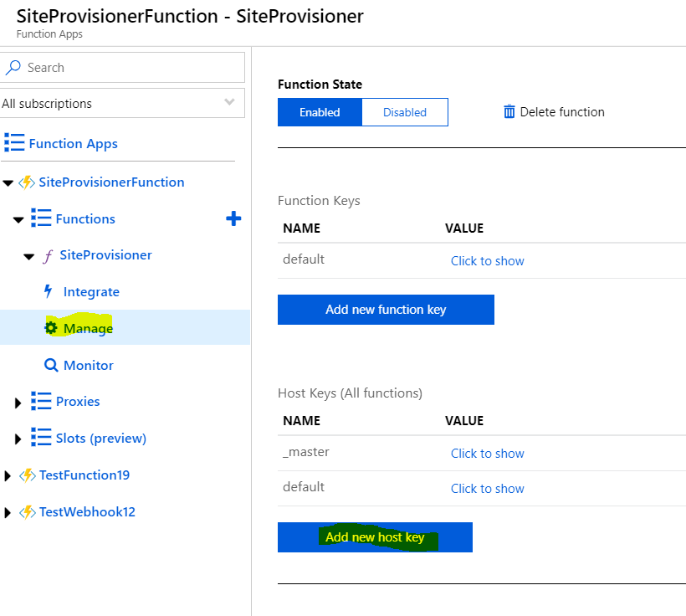Show the default function key value
Image resolution: width=686 pixels, height=616 pixels.
click(x=488, y=261)
